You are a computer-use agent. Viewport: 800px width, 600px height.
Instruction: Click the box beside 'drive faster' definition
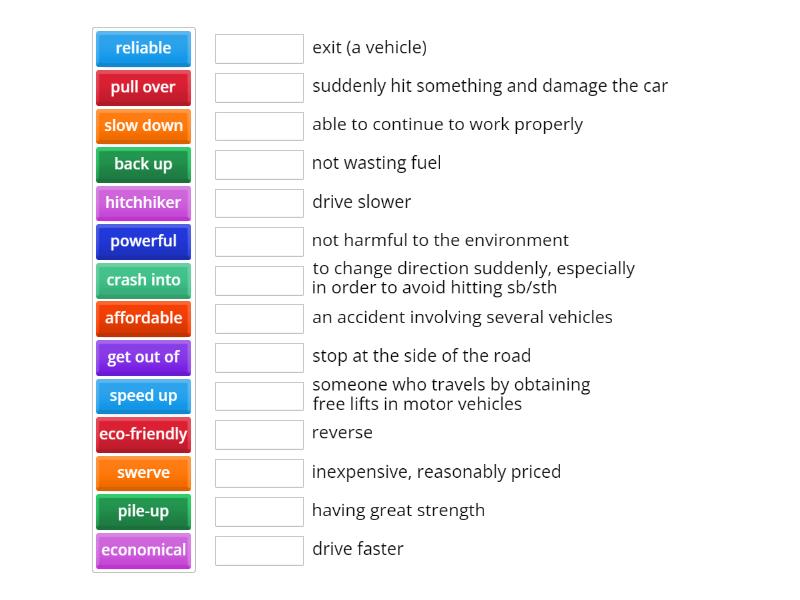[x=259, y=548]
